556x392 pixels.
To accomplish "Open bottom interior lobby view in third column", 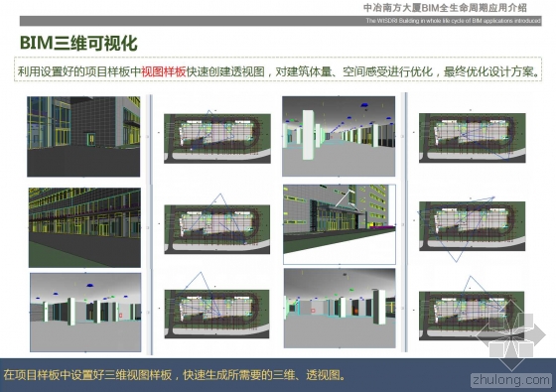I will click(x=340, y=308).
